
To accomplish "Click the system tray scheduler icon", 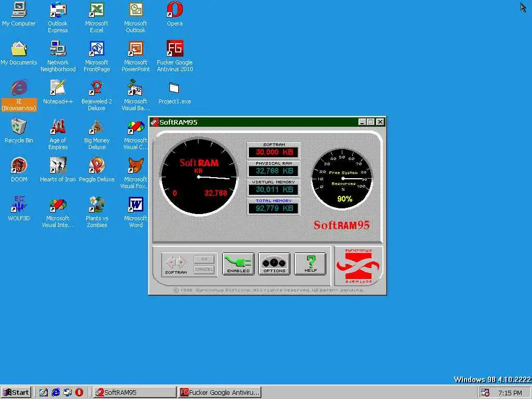I will click(485, 393).
